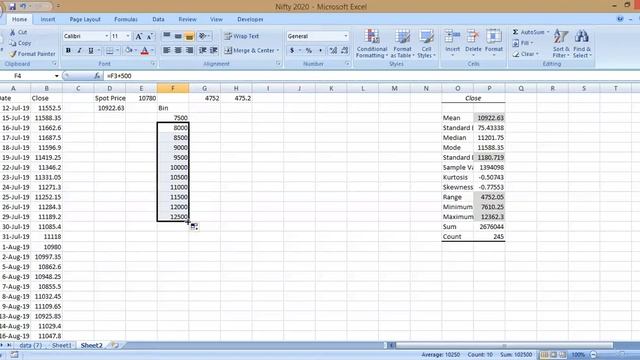Open Format as Table gallery
Image resolution: width=640 pixels, height=360 pixels.
tap(402, 43)
